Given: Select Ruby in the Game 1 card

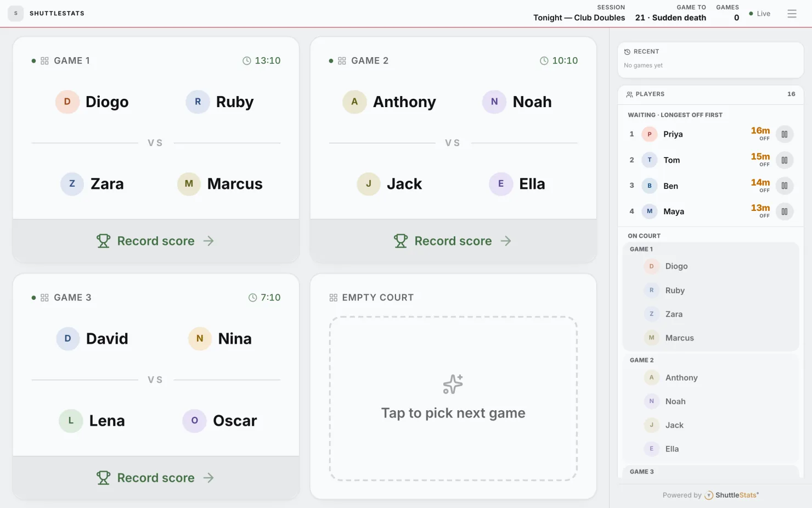Looking at the screenshot, I should click(220, 102).
